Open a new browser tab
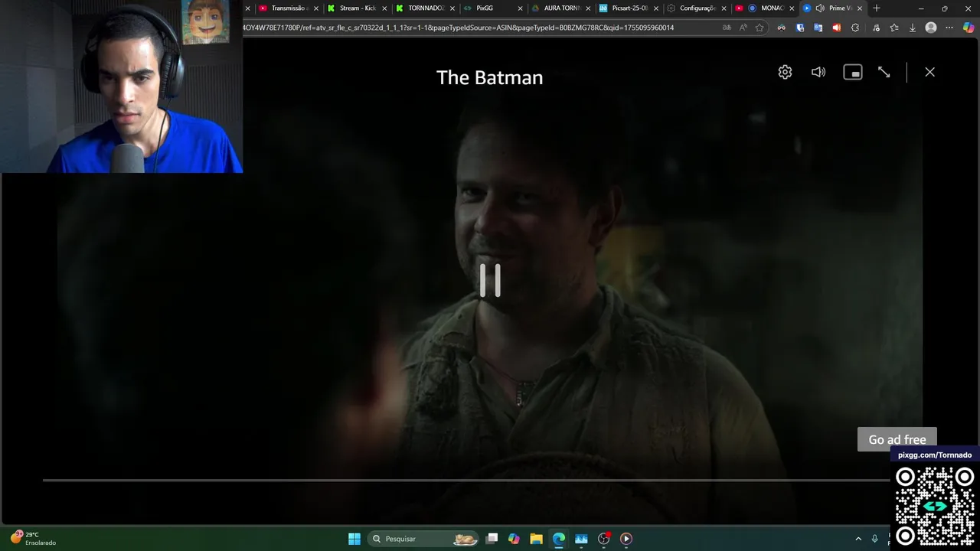Viewport: 980px width, 551px height. [x=877, y=8]
